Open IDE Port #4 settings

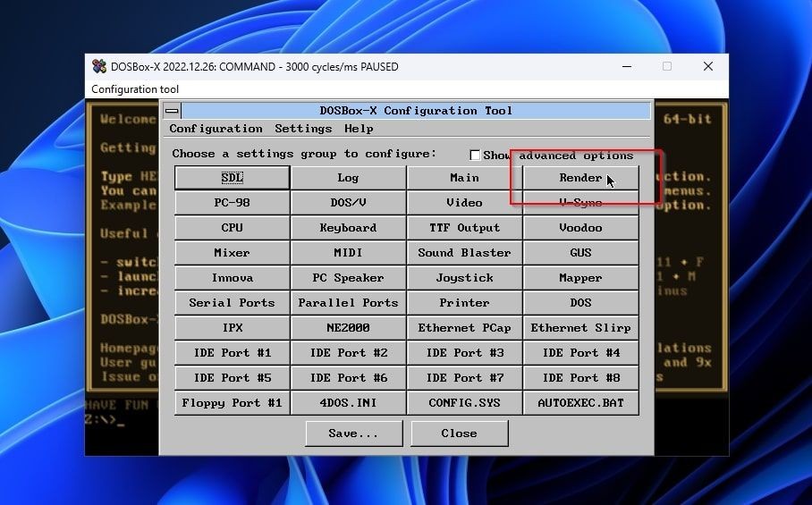tap(580, 353)
